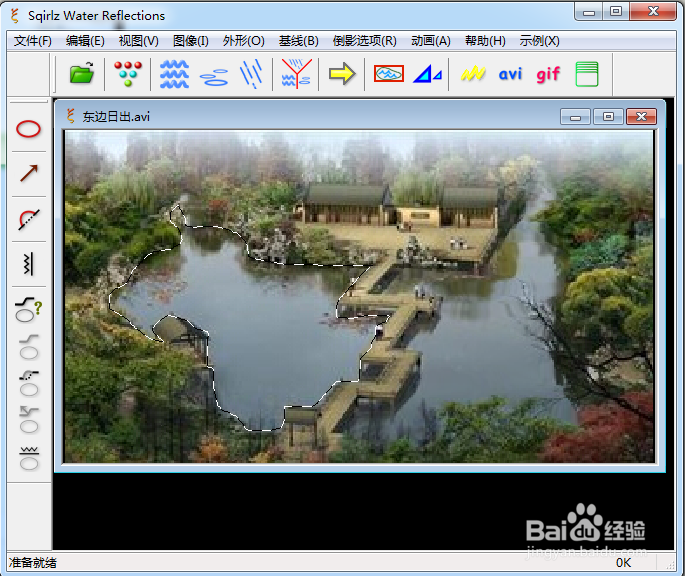Select the red arc with dashed line tool
The width and height of the screenshot is (685, 576).
pos(29,219)
